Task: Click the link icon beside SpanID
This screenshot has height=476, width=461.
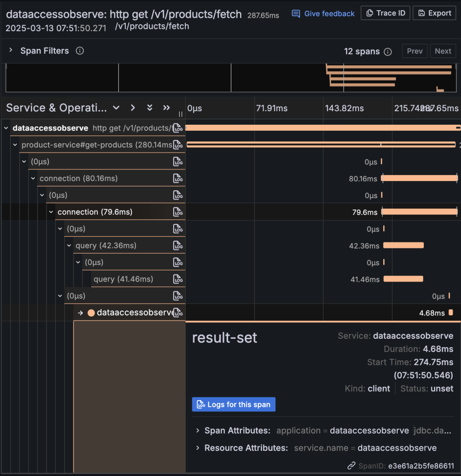Action: [352, 466]
